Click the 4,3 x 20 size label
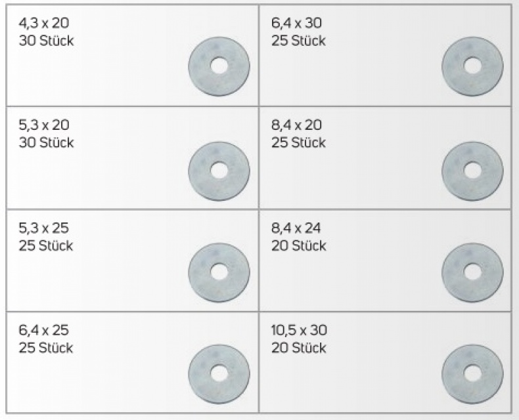Viewport: 519px width, 420px height. [x=44, y=23]
